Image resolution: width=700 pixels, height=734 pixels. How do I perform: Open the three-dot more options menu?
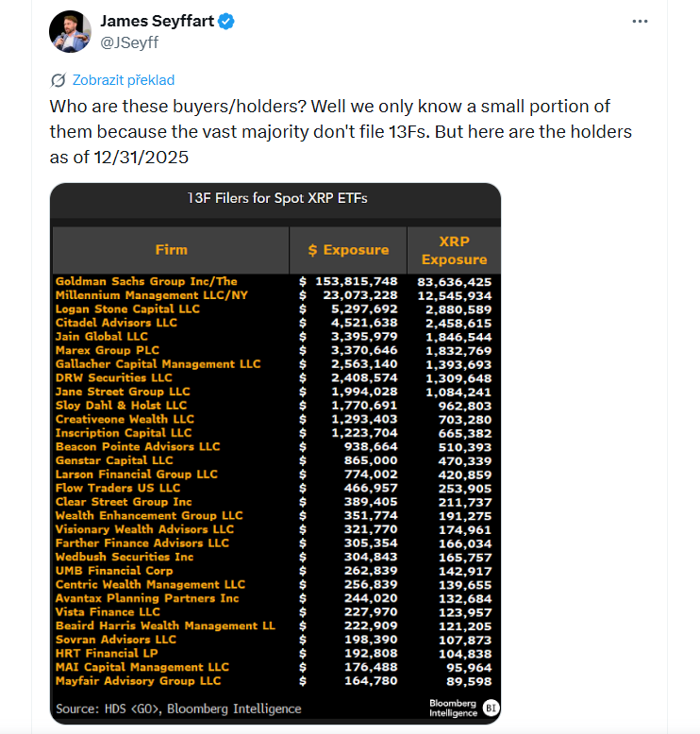tap(640, 22)
